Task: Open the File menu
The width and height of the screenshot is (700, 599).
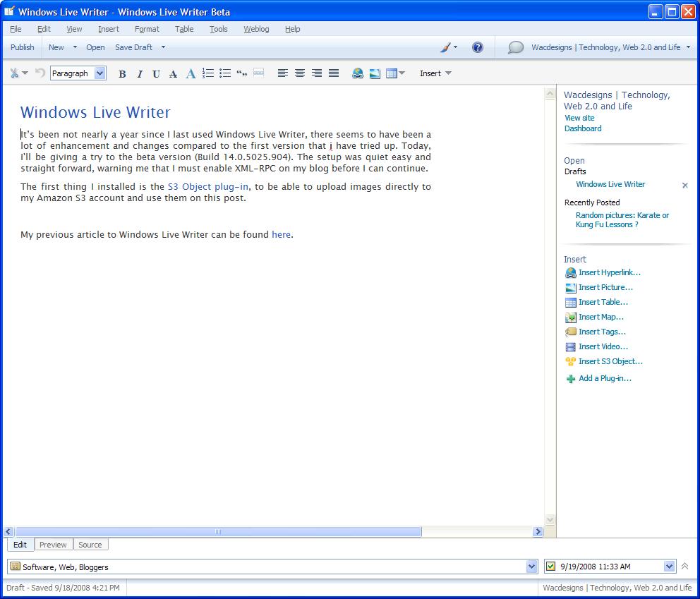Action: (16, 29)
